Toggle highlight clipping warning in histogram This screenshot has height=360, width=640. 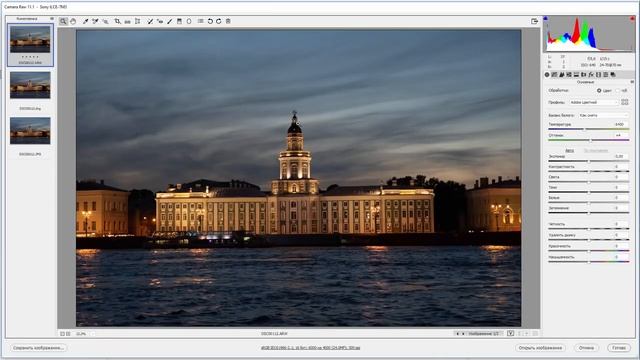point(632,18)
